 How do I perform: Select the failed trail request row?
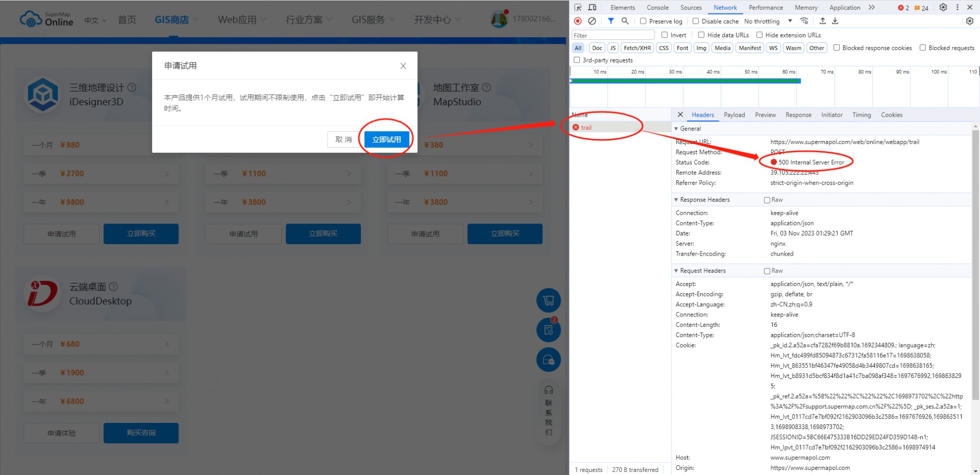coord(620,128)
